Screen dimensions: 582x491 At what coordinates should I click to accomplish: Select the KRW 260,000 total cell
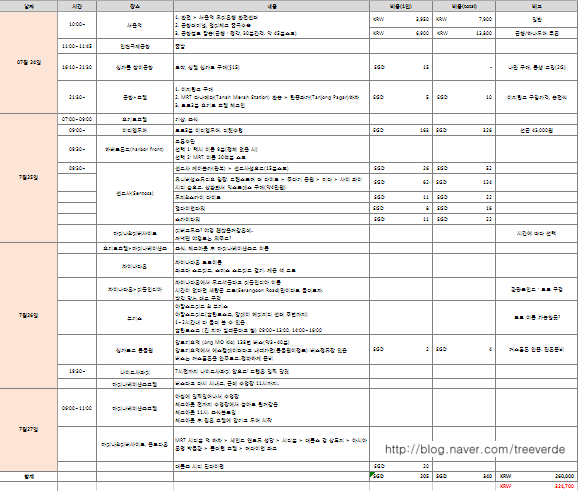pyautogui.click(x=537, y=476)
